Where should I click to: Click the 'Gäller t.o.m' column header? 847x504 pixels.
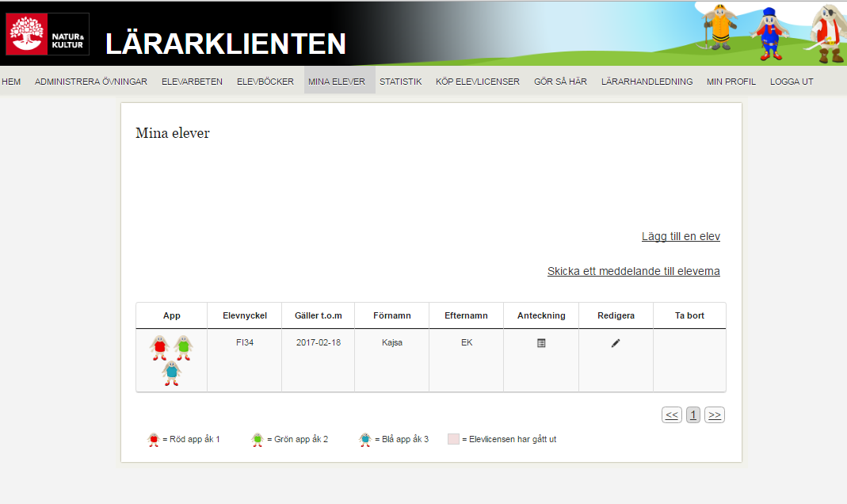pyautogui.click(x=319, y=315)
